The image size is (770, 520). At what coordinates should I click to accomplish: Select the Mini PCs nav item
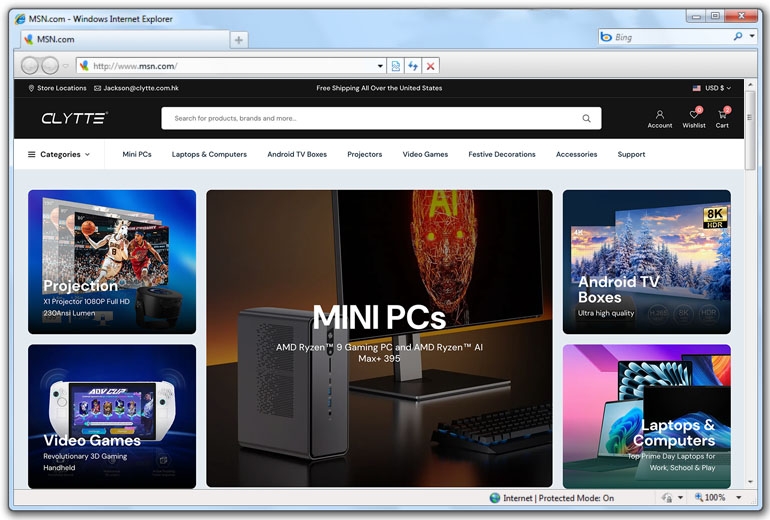point(137,154)
